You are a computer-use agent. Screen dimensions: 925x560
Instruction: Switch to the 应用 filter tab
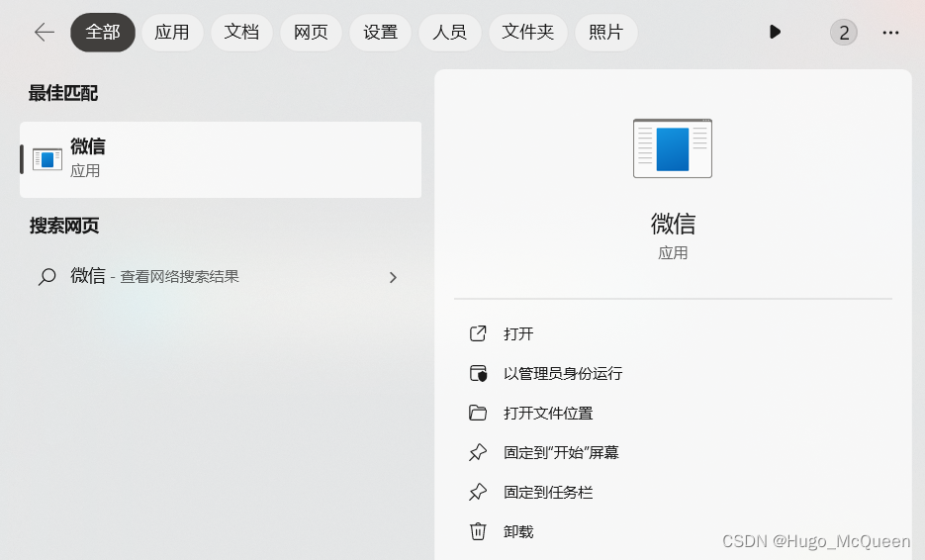coord(172,33)
